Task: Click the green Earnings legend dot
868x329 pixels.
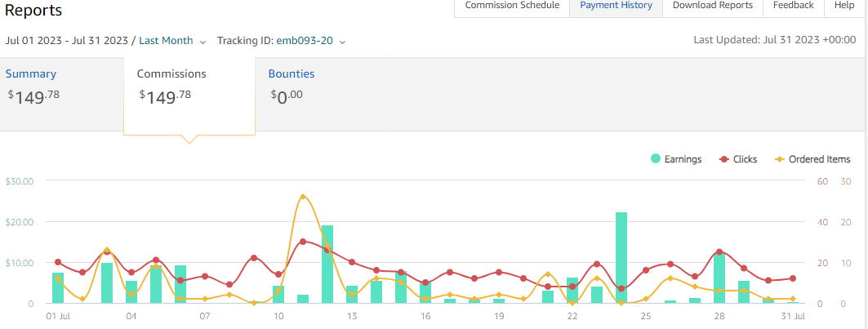Action: point(656,159)
